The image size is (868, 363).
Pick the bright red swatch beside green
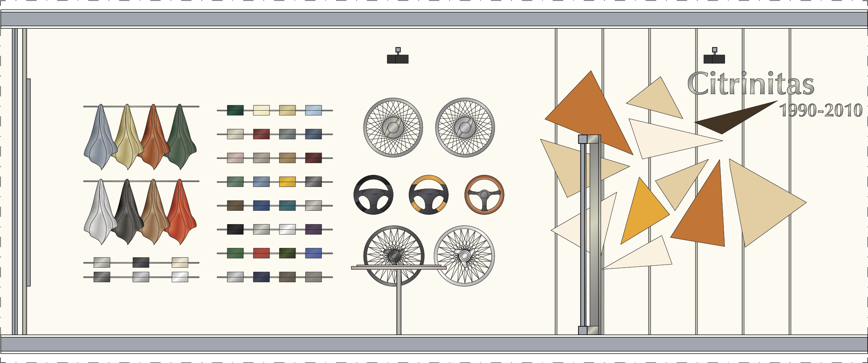pos(261,253)
